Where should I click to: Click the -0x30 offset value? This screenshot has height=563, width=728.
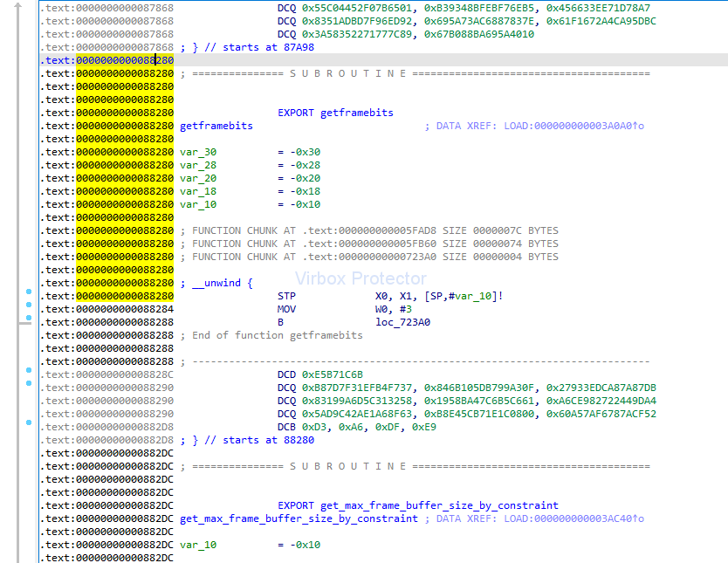click(305, 152)
